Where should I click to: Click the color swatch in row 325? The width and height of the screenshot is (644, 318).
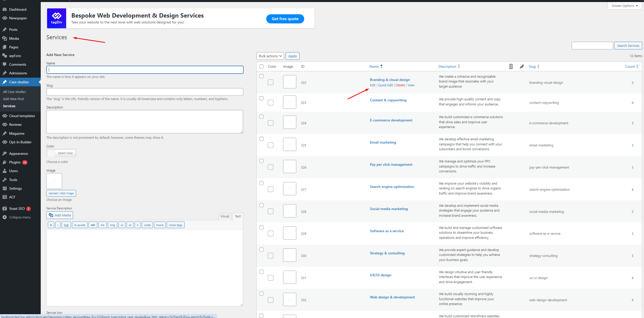pos(271,145)
